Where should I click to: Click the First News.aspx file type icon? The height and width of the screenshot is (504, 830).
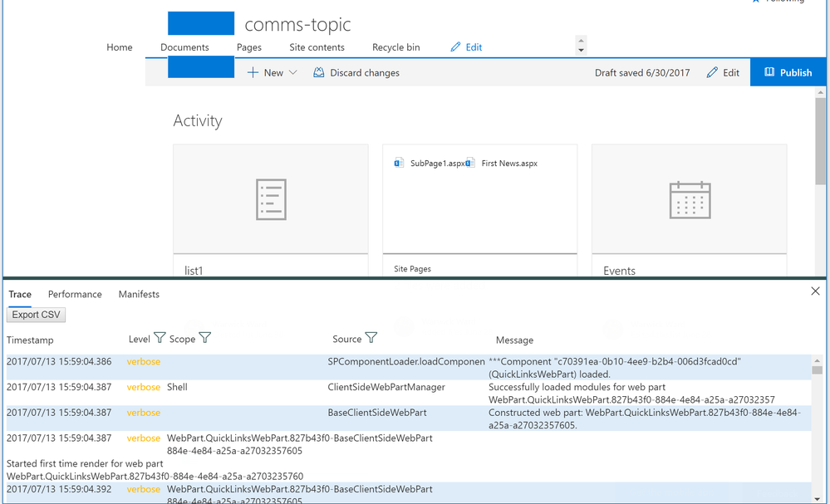tap(470, 163)
